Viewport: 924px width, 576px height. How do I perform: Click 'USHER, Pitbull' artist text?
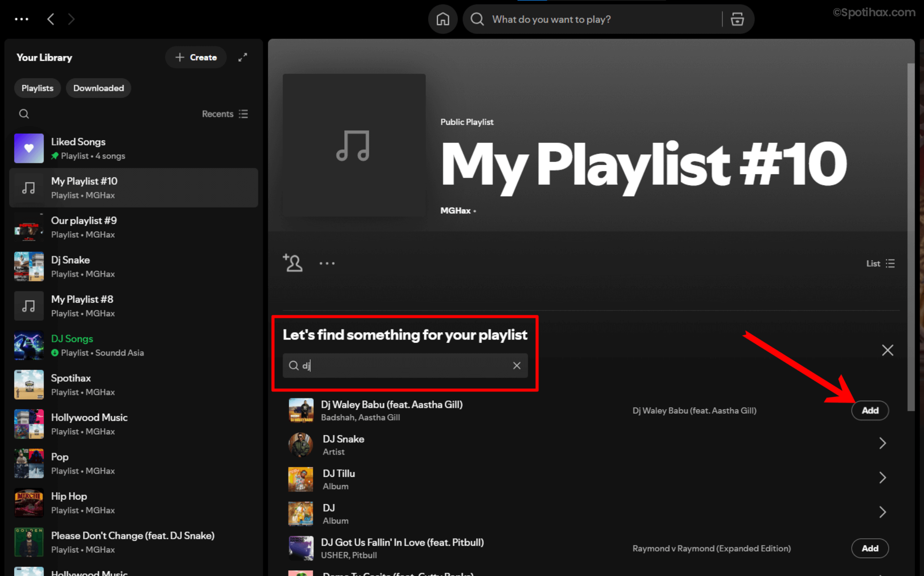point(349,555)
